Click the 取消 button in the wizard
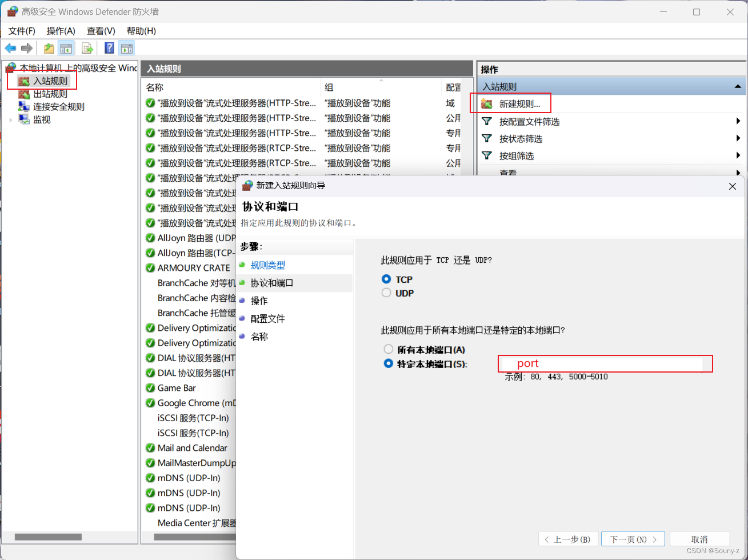The width and height of the screenshot is (748, 560). pos(699,538)
